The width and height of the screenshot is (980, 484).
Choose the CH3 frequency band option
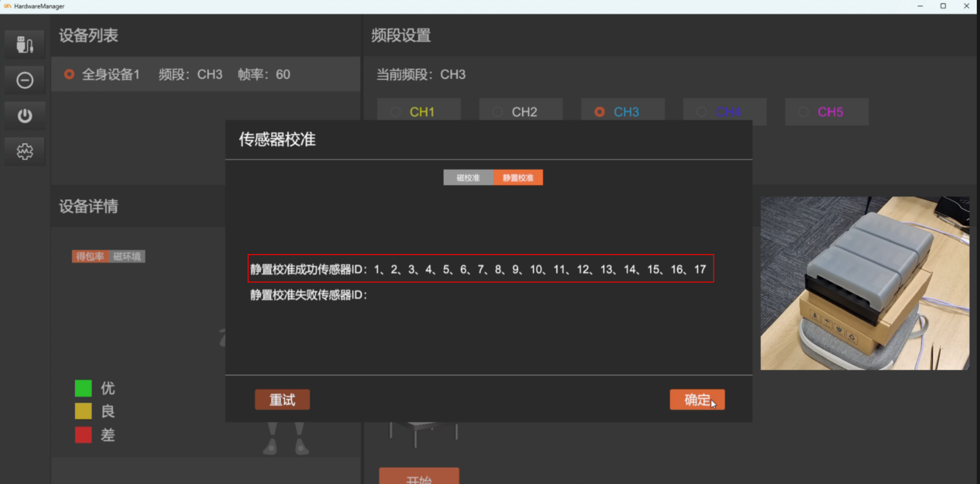600,112
